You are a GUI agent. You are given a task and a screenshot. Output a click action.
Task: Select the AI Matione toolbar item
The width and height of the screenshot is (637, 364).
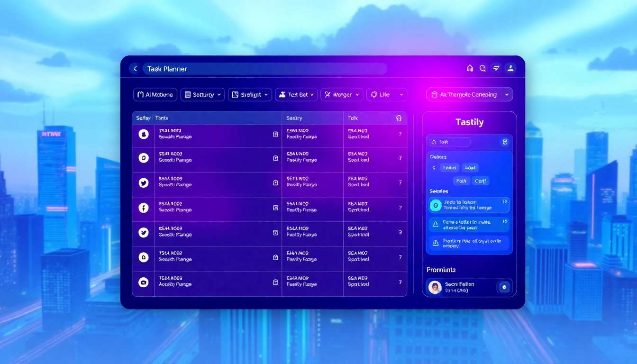pyautogui.click(x=155, y=94)
